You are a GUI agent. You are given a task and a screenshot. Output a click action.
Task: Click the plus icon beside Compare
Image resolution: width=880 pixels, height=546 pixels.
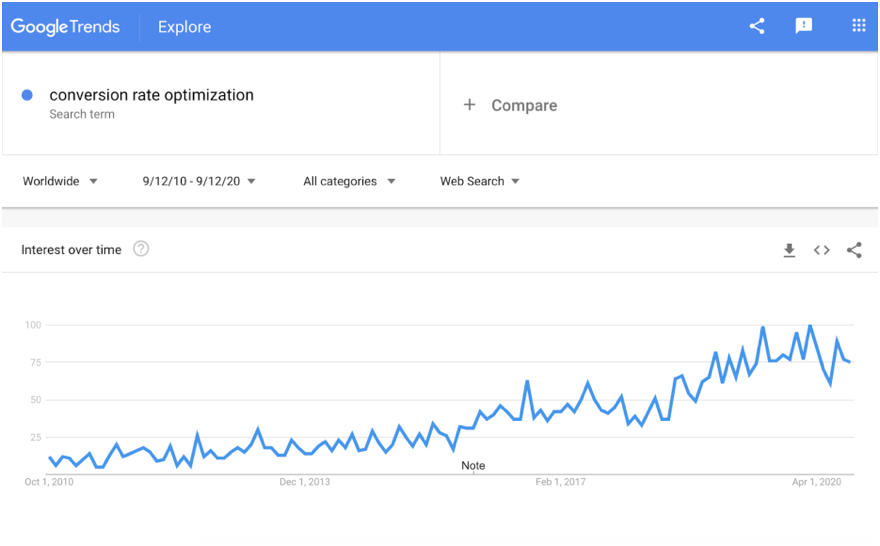point(469,105)
